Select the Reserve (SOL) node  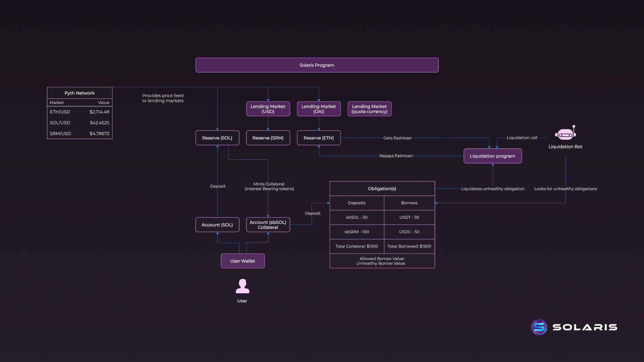217,138
